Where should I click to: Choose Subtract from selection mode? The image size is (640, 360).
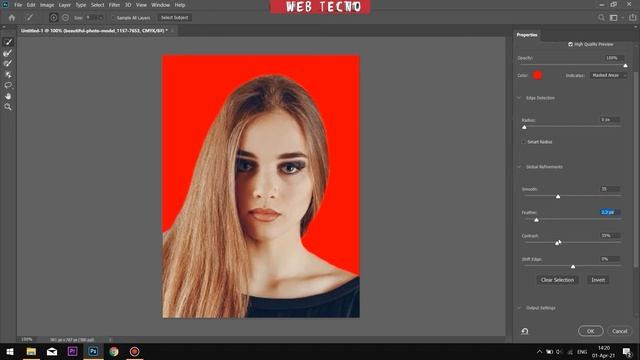[65, 18]
